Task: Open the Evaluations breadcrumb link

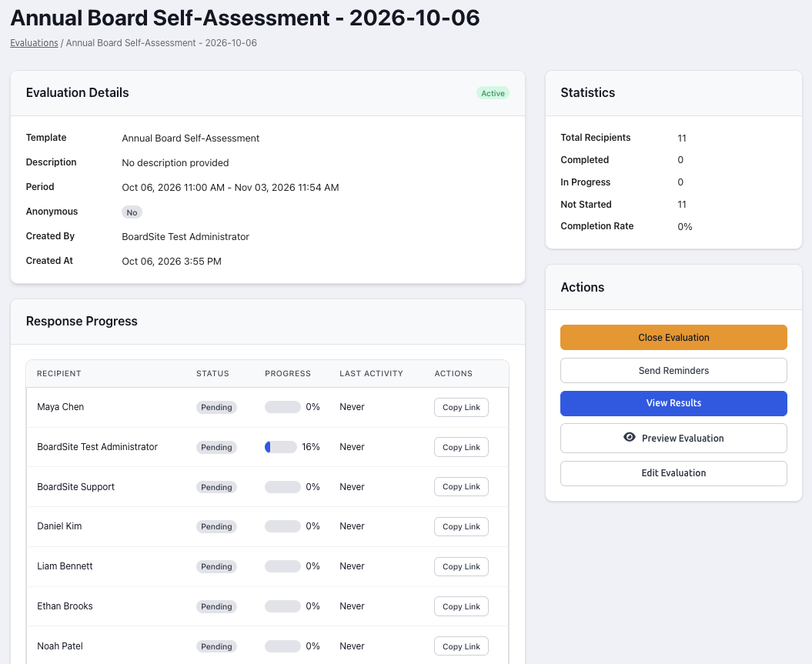Action: (34, 43)
